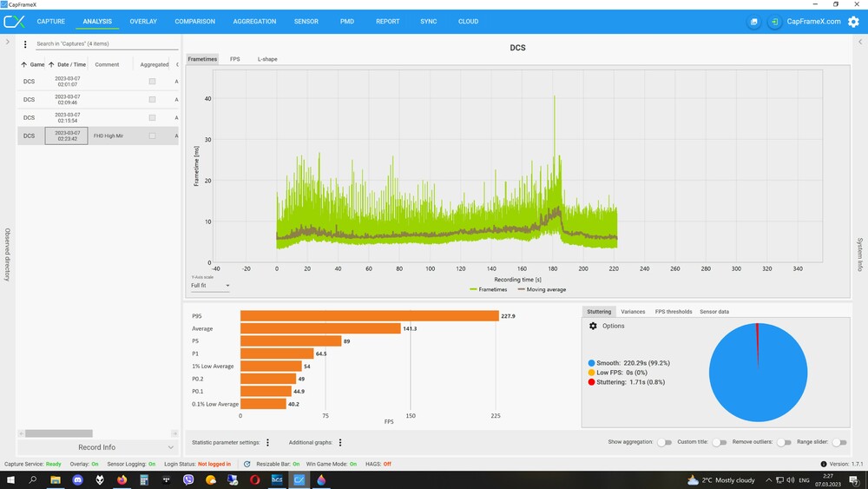Open Windows taskbar search
The width and height of the screenshot is (868, 489).
coord(33,480)
